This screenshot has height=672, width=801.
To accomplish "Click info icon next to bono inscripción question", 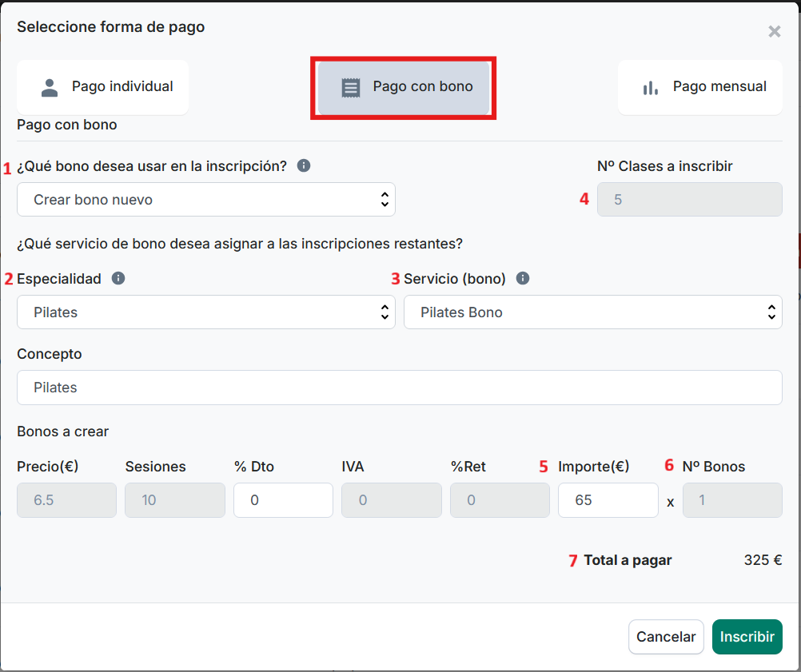I will [x=304, y=166].
